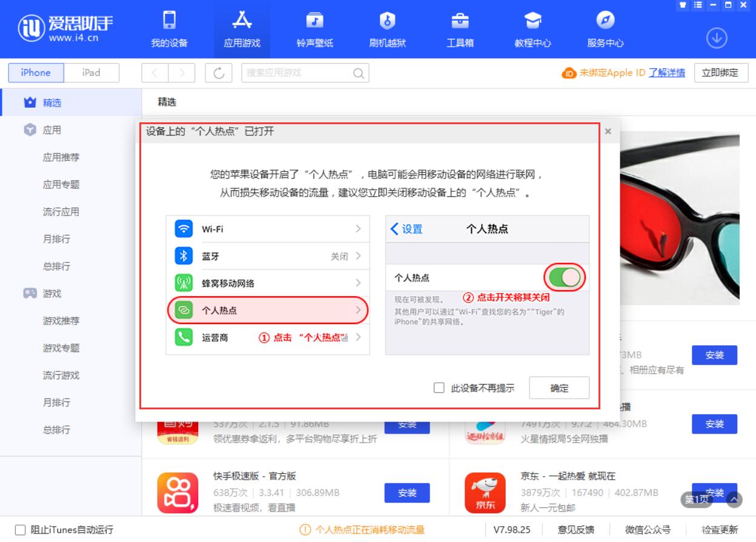Open the 铃声壁纸 ringtones section
This screenshot has height=542, width=756.
(x=314, y=28)
